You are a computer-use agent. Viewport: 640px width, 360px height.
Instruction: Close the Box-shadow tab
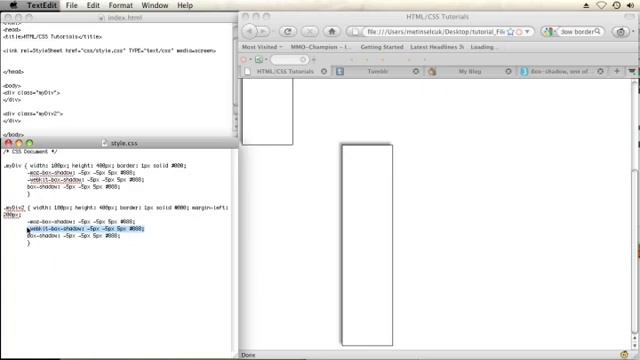[600, 71]
